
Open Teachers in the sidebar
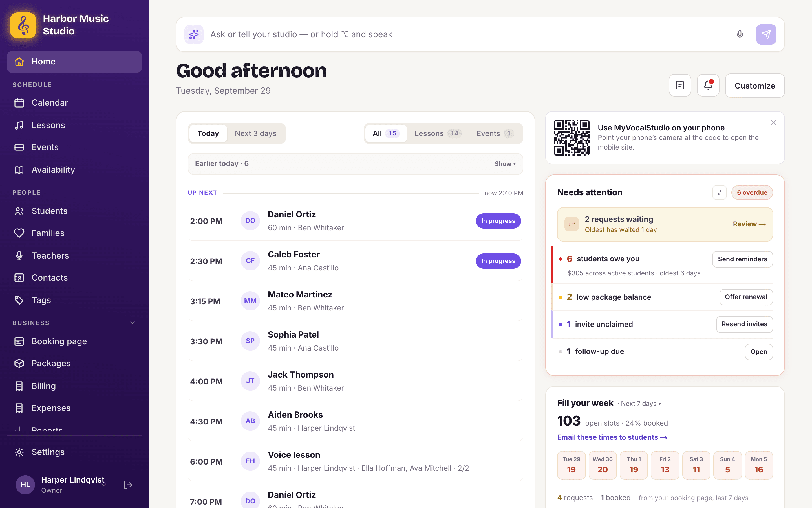(74, 255)
